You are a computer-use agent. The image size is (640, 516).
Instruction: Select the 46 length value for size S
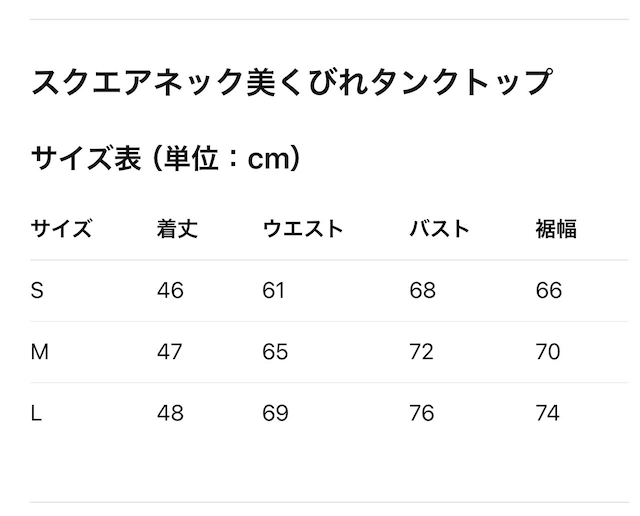[x=171, y=291]
